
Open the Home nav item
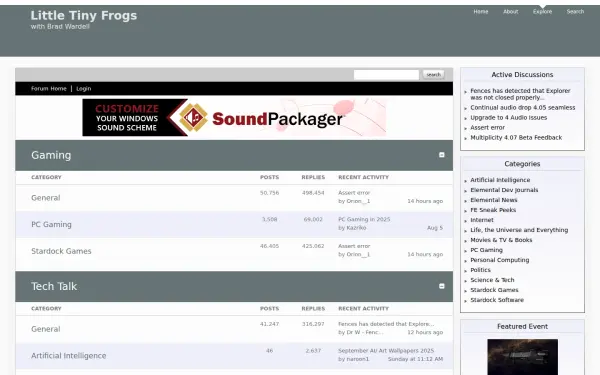pos(481,11)
